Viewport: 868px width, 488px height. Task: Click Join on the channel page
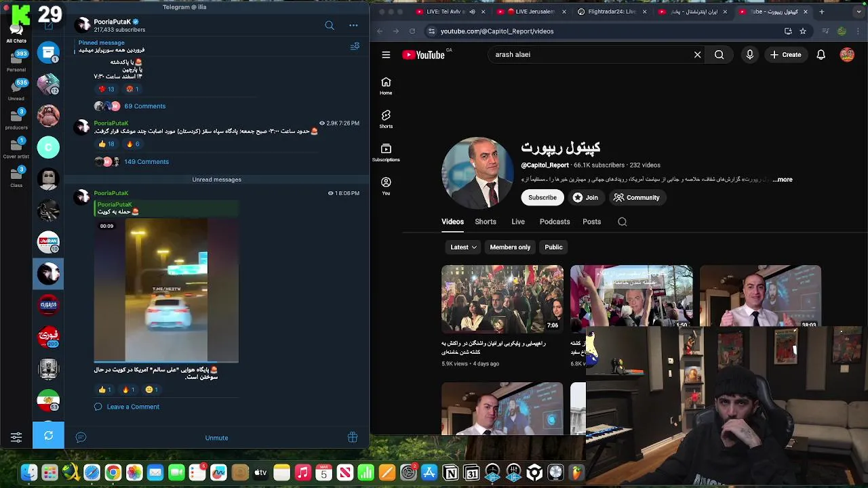pyautogui.click(x=585, y=197)
